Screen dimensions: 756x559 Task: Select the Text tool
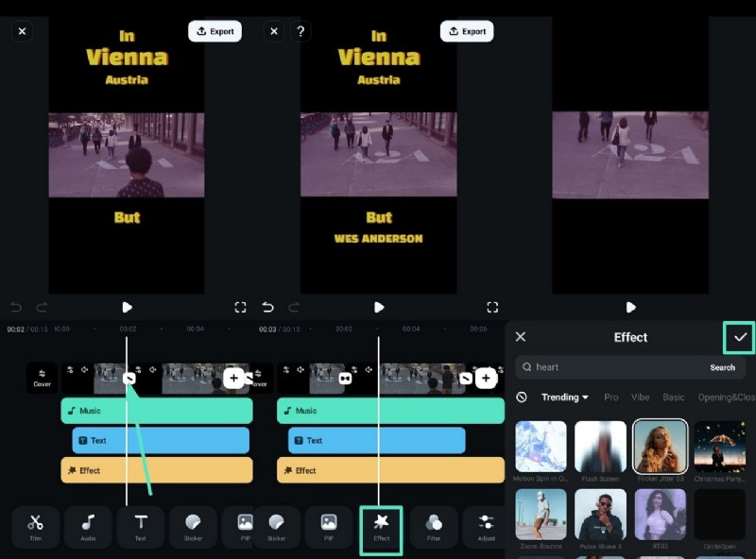pyautogui.click(x=140, y=529)
